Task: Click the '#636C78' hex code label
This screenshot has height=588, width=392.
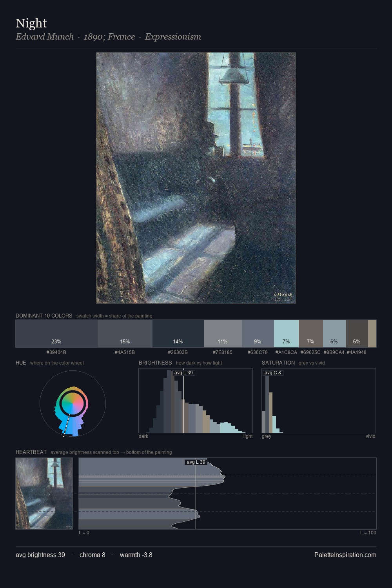Action: pos(258,352)
